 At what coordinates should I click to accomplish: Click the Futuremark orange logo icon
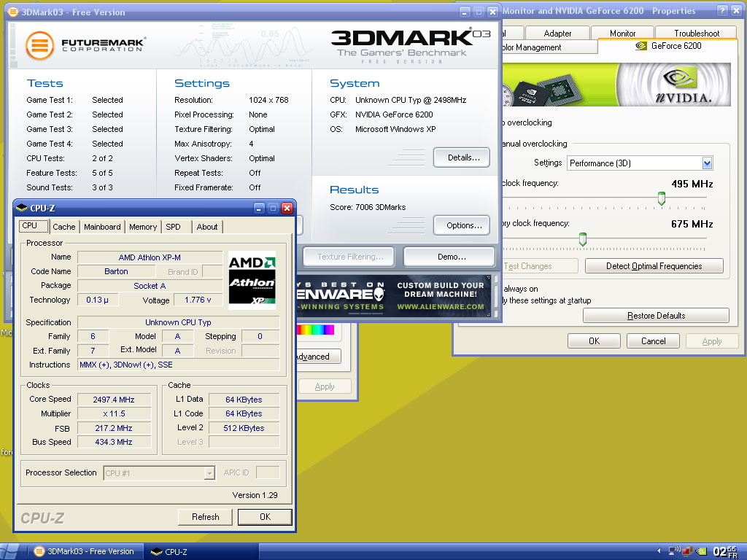39,46
